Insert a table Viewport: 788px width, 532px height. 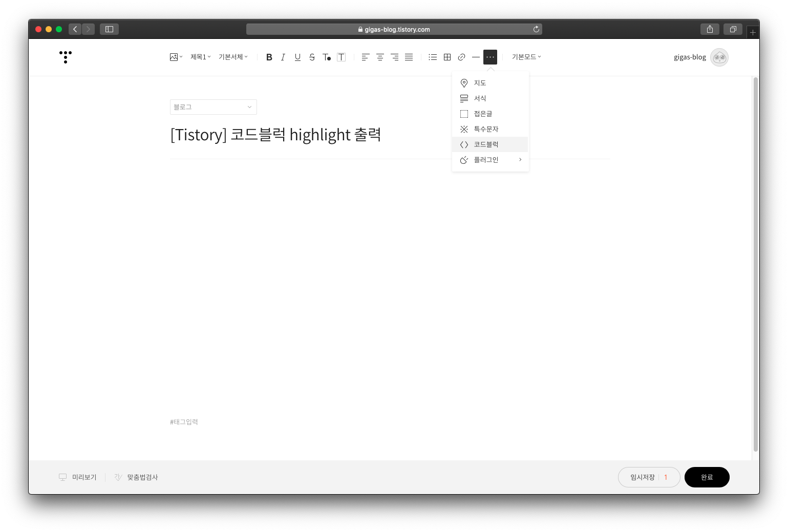447,57
